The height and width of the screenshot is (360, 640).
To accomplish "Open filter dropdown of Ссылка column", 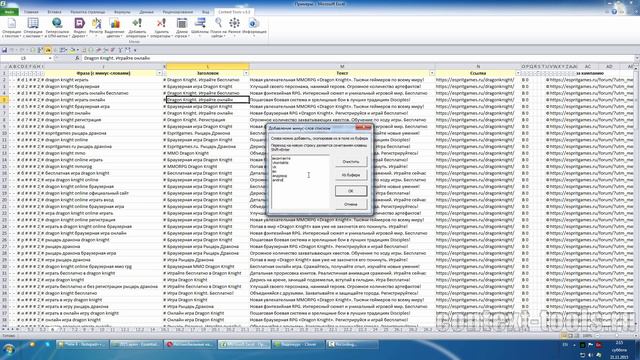I will click(518, 73).
